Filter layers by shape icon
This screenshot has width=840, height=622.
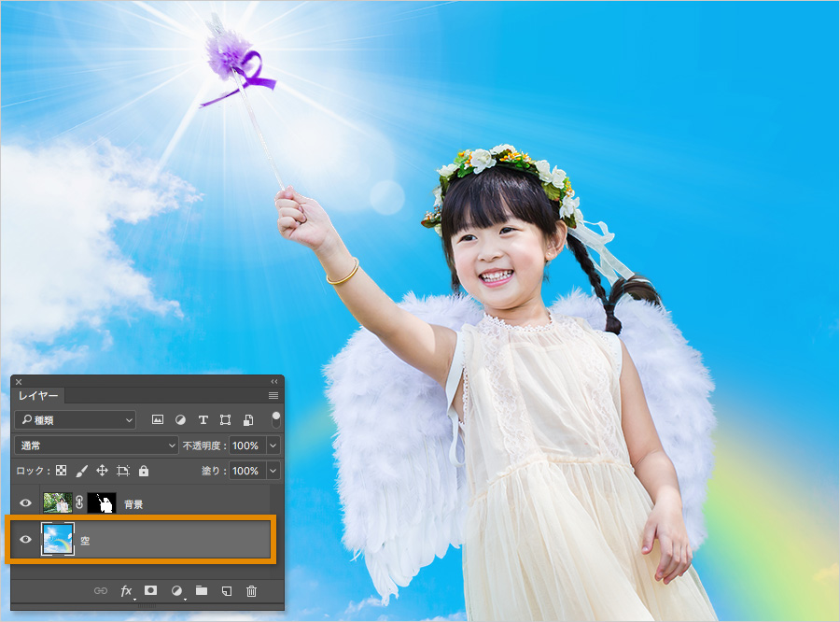pyautogui.click(x=226, y=420)
